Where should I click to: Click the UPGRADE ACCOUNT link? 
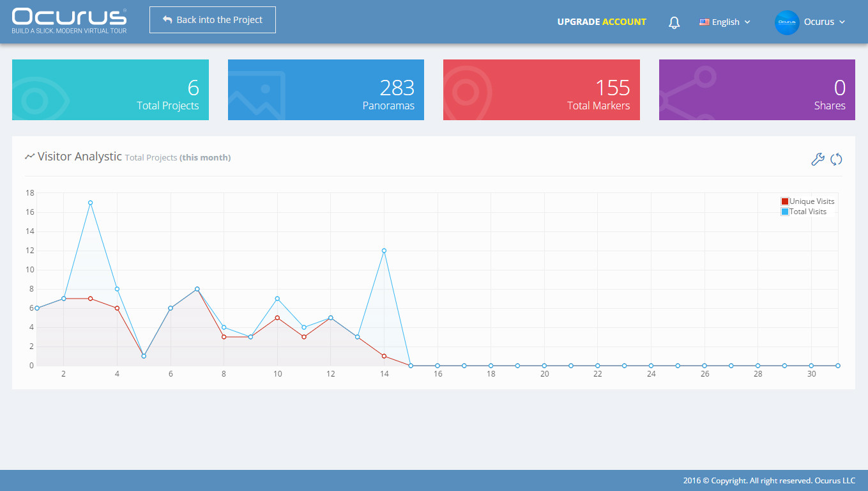(x=602, y=22)
